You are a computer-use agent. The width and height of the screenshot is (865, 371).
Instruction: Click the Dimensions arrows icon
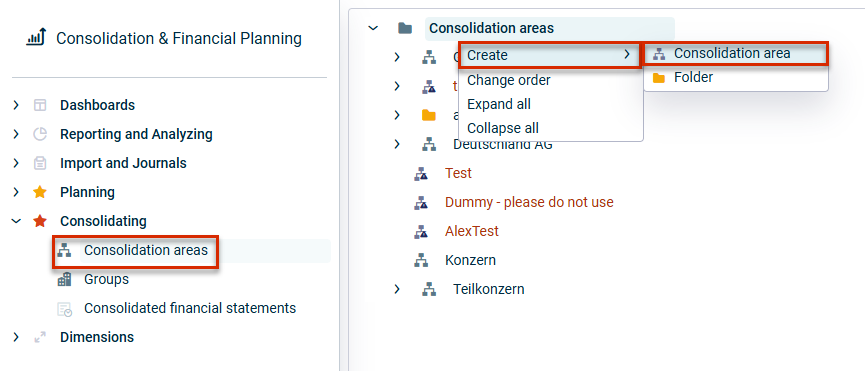(40, 337)
